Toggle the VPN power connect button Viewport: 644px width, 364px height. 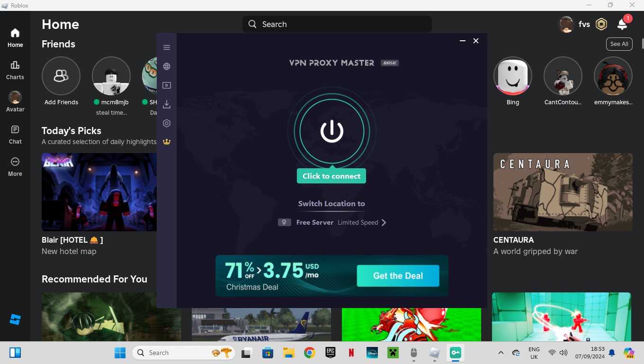(331, 131)
